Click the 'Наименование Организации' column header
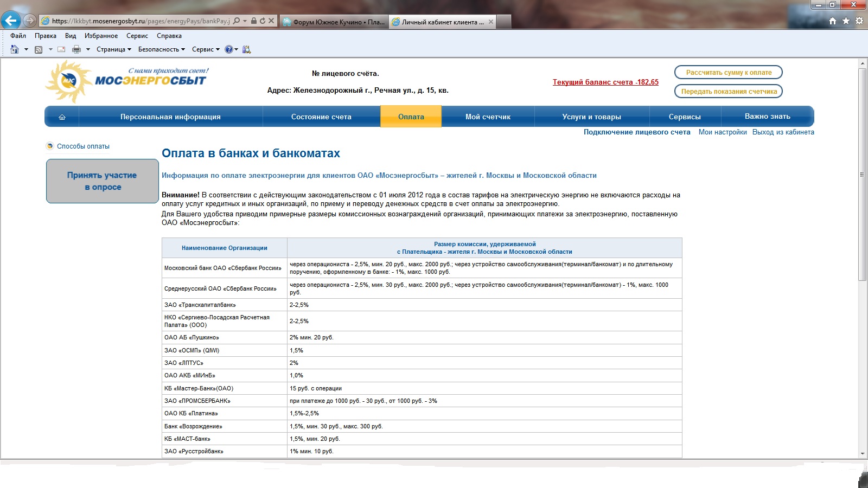This screenshot has height=488, width=868. point(225,248)
